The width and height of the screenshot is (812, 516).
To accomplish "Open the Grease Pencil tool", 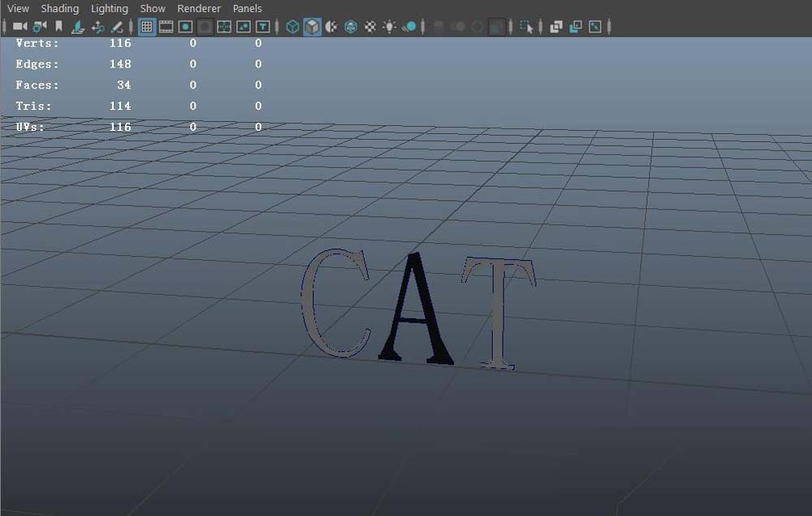I will click(x=117, y=27).
